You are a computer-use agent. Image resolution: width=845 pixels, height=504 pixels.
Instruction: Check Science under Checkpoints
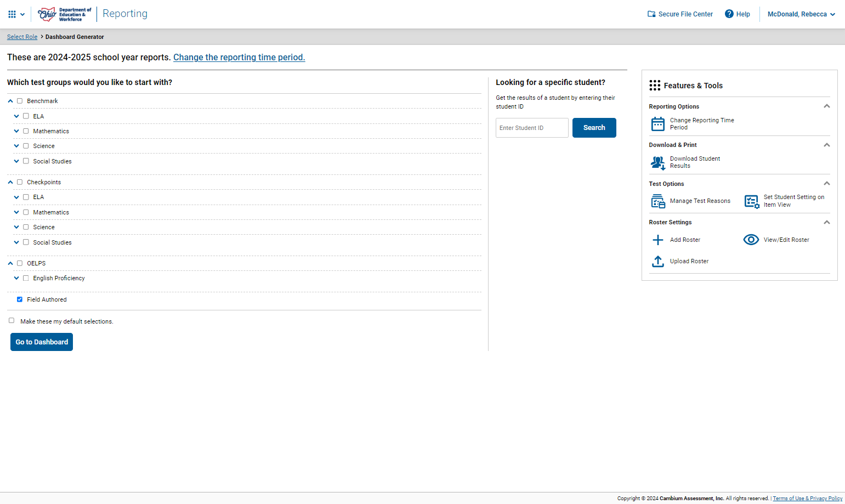point(26,227)
